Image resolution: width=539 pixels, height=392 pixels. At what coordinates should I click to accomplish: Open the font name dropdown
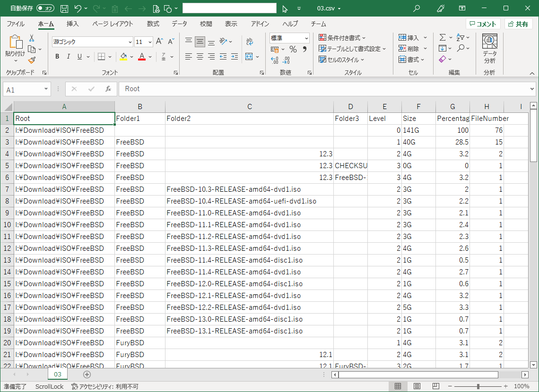(x=130, y=42)
